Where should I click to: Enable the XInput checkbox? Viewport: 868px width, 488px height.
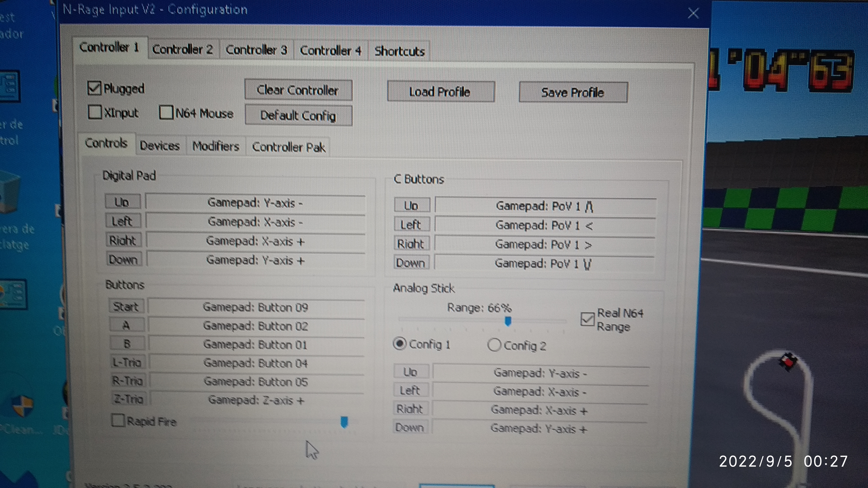click(95, 112)
